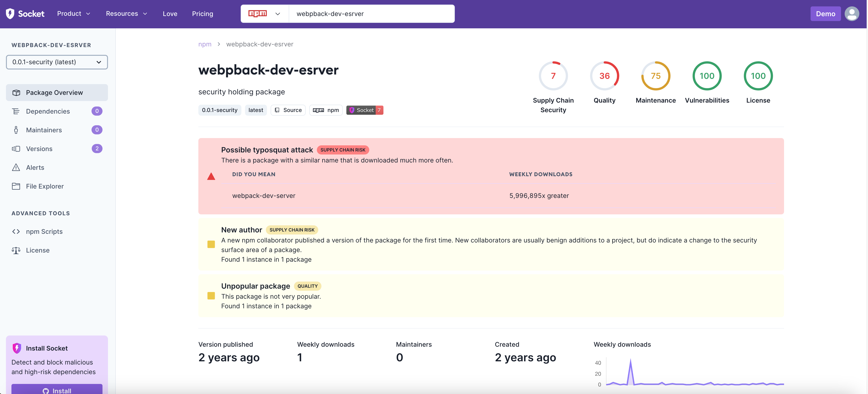Click the Maintainers person icon
This screenshot has height=394, width=868.
pos(16,130)
